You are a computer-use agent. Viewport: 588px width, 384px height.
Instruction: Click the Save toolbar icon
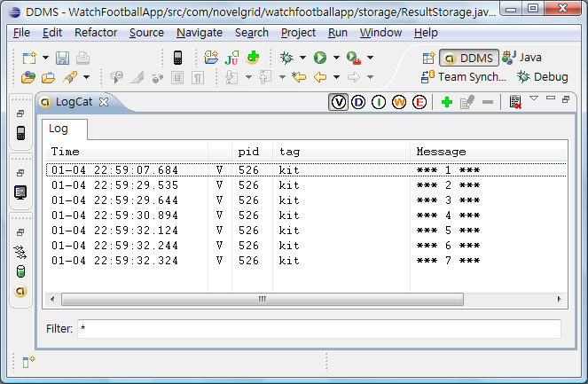tap(62, 58)
